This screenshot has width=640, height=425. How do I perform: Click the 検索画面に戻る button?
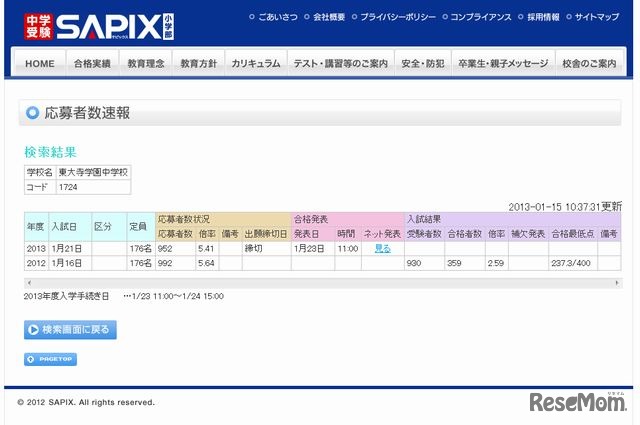70,329
